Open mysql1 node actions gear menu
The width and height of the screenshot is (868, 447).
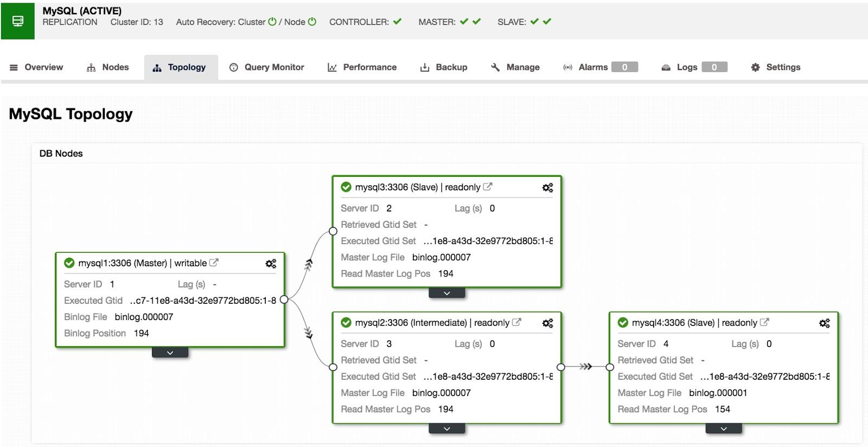[x=271, y=264]
